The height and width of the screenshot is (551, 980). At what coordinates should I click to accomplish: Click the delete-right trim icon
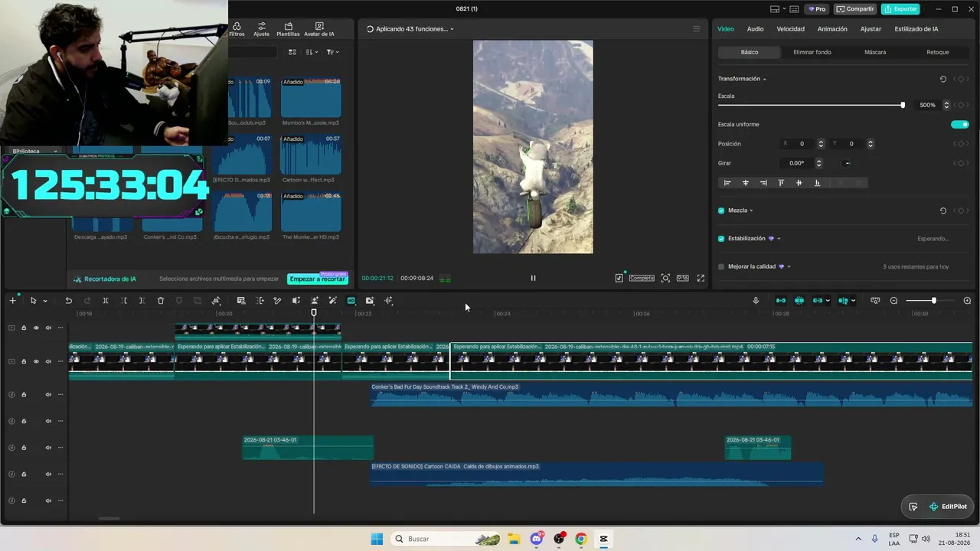point(142,301)
